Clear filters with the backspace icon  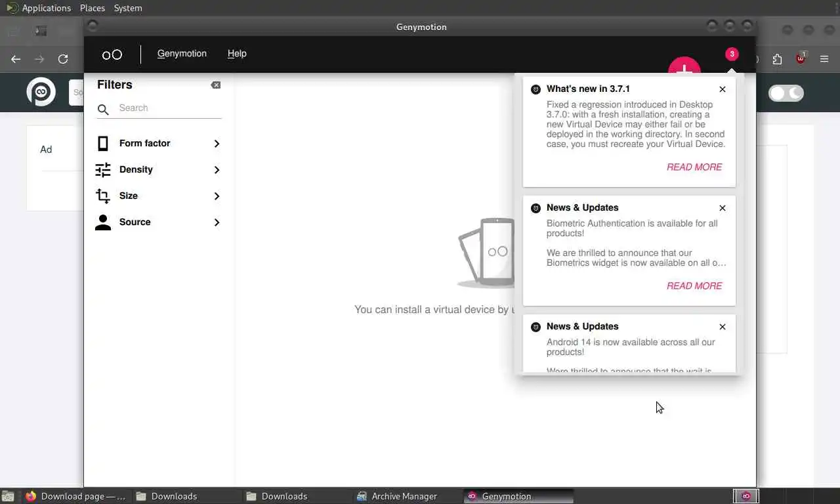(x=215, y=85)
